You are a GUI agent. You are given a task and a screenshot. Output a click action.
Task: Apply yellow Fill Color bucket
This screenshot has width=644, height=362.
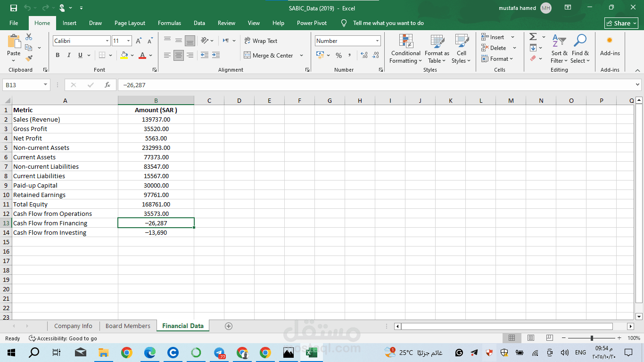[x=124, y=55]
